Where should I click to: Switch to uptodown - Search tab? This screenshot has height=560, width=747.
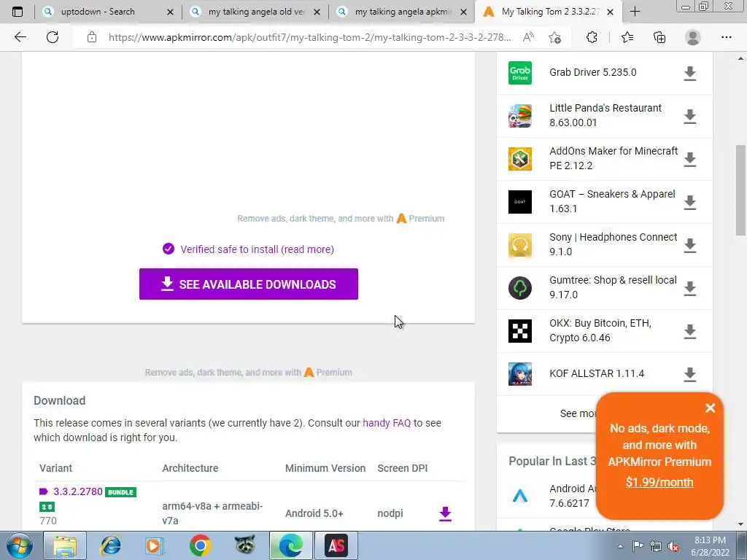(98, 12)
